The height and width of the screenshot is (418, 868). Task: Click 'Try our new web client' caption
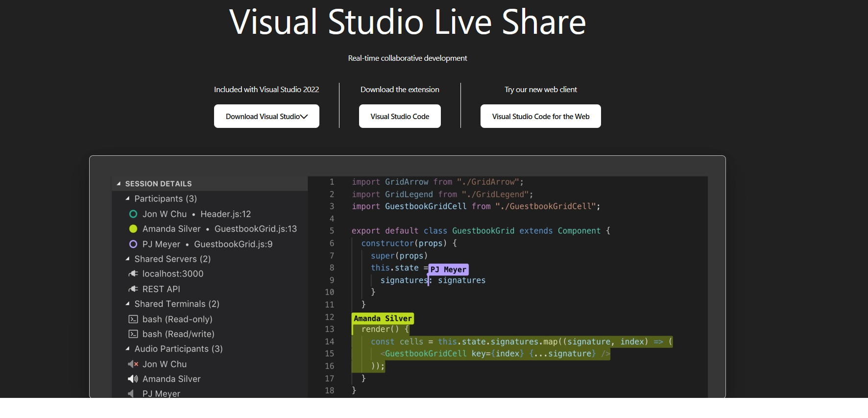pyautogui.click(x=541, y=89)
